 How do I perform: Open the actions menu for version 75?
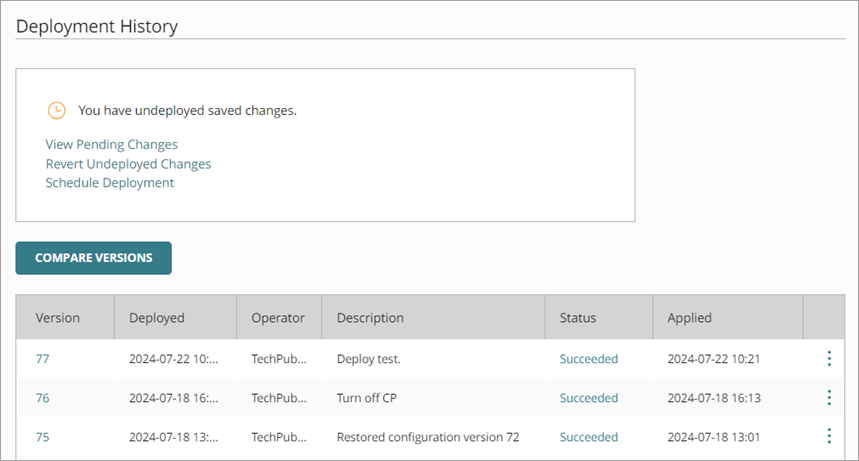click(829, 436)
